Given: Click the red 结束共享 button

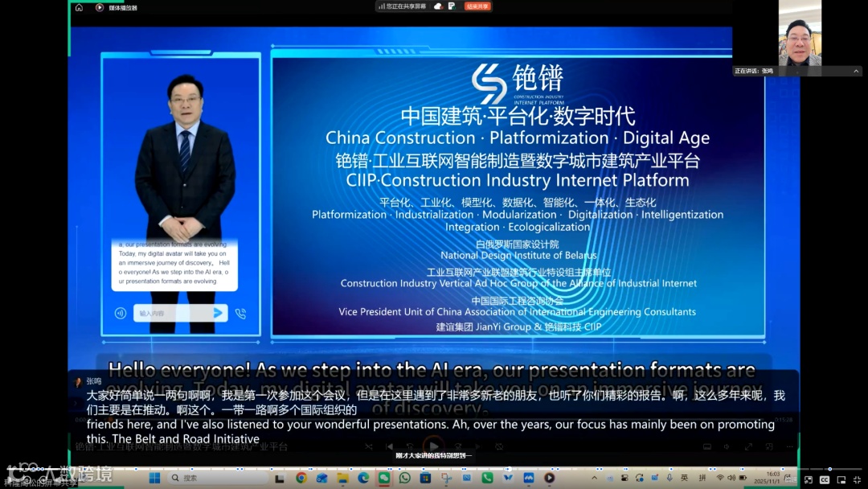Looking at the screenshot, I should point(477,6).
